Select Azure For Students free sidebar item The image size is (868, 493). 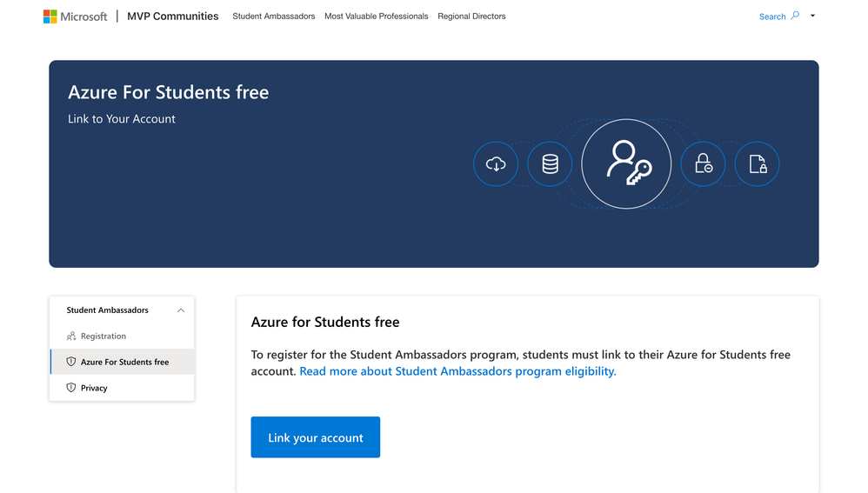pos(124,362)
